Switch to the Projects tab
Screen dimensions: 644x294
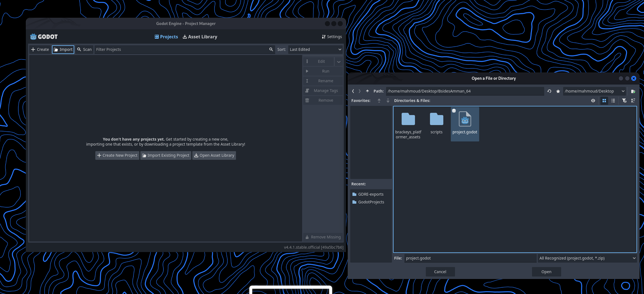click(x=166, y=37)
